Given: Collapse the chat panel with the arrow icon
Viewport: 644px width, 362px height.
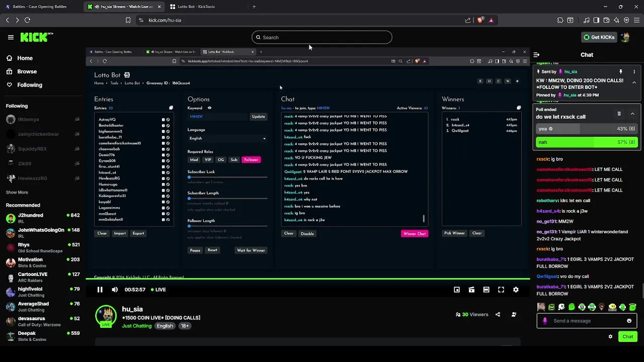Looking at the screenshot, I should pyautogui.click(x=536, y=55).
